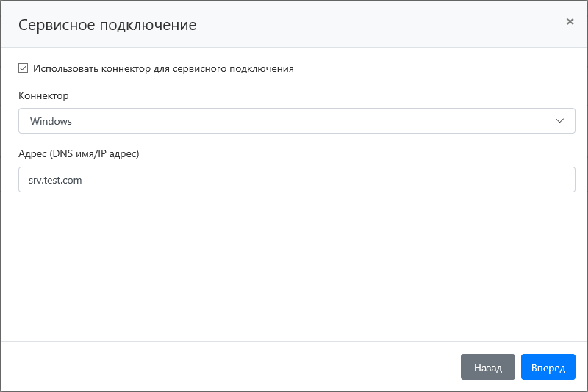Viewport: 588px width, 392px height.
Task: Click the empty middle part of the Windows combo box
Action: [x=309, y=121]
